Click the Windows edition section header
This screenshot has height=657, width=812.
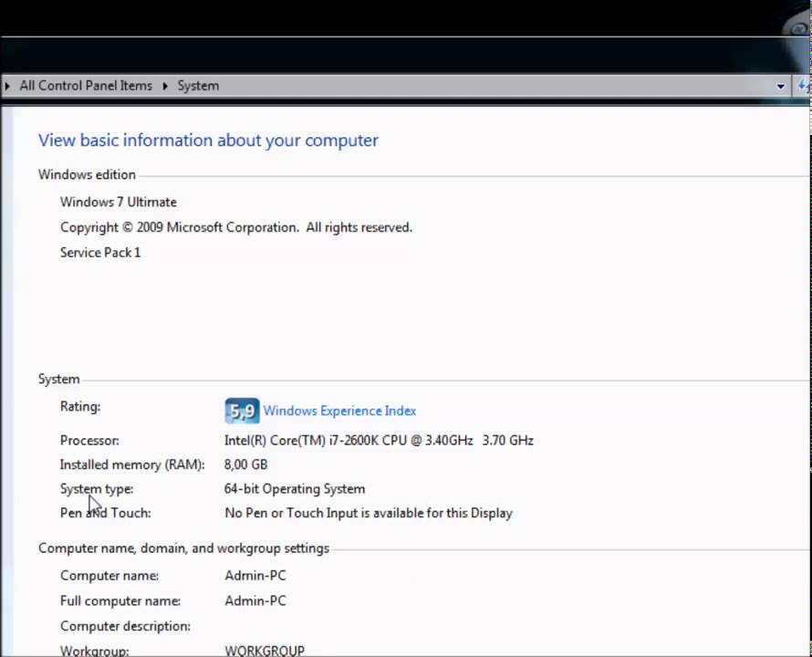(87, 174)
